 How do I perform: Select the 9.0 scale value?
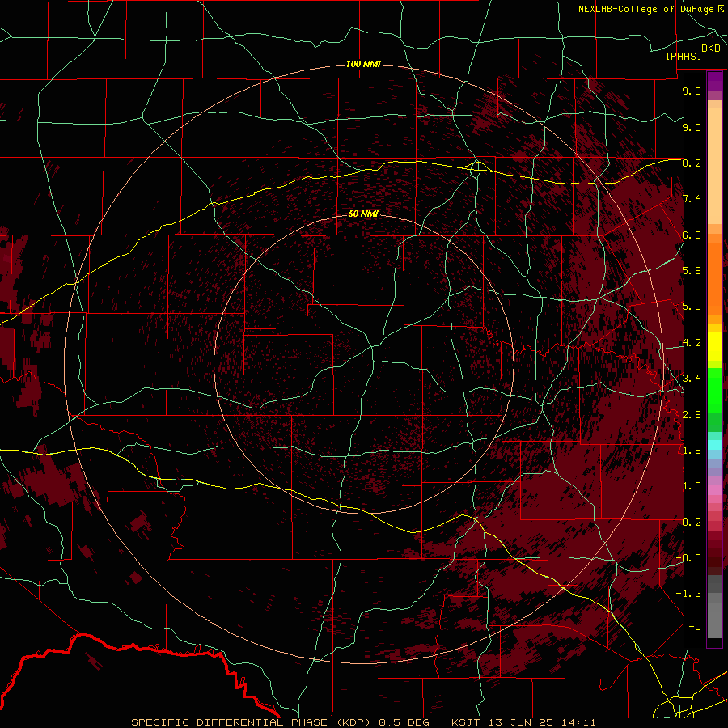692,127
